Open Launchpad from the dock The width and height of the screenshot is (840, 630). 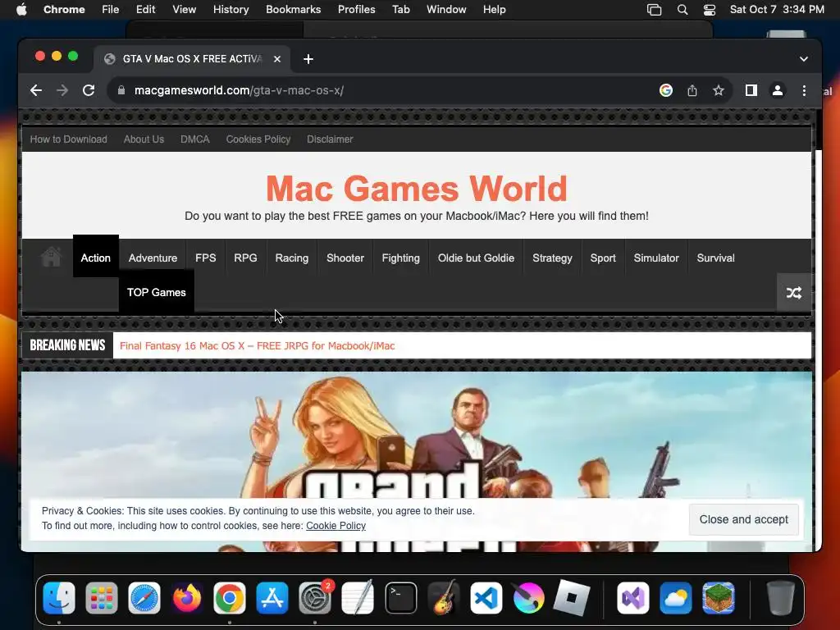101,598
